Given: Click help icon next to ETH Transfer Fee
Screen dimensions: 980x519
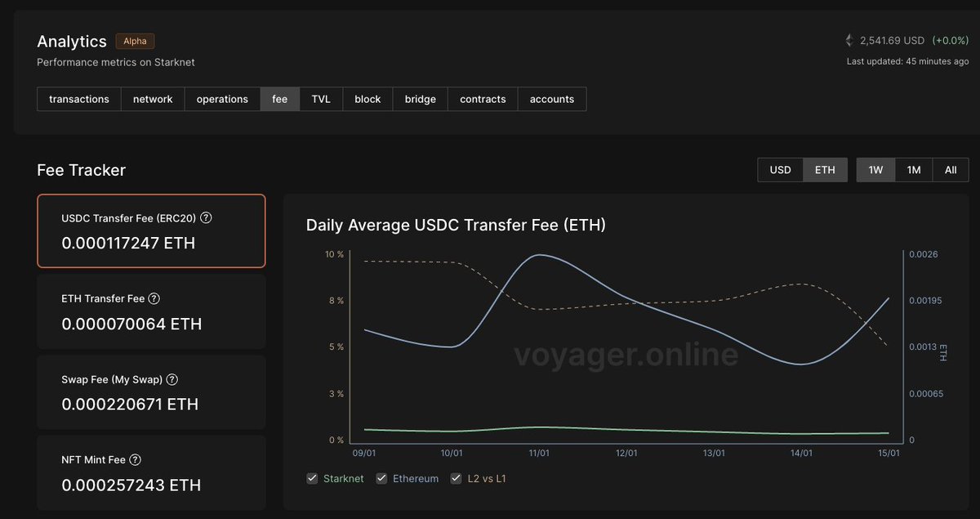Looking at the screenshot, I should [x=154, y=299].
